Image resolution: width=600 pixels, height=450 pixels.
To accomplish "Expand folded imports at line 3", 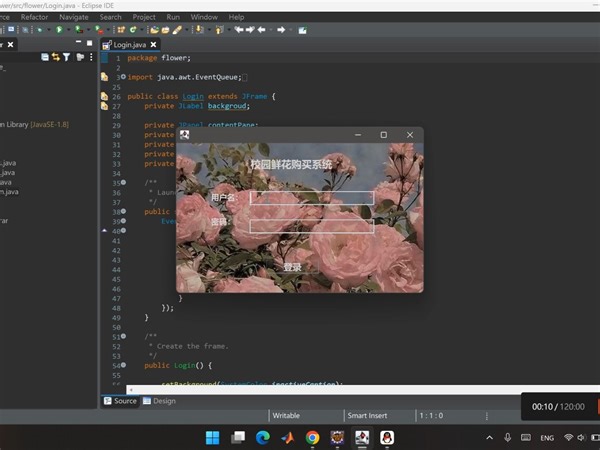I will point(123,77).
